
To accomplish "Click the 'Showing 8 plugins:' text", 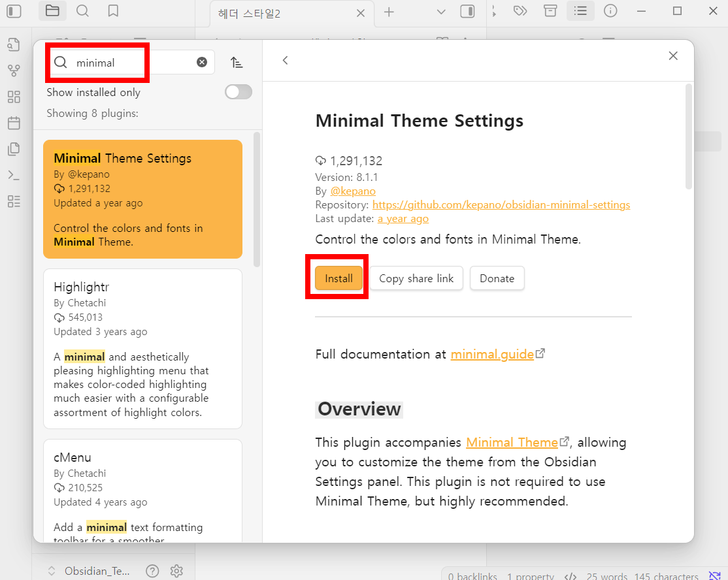I will point(92,113).
